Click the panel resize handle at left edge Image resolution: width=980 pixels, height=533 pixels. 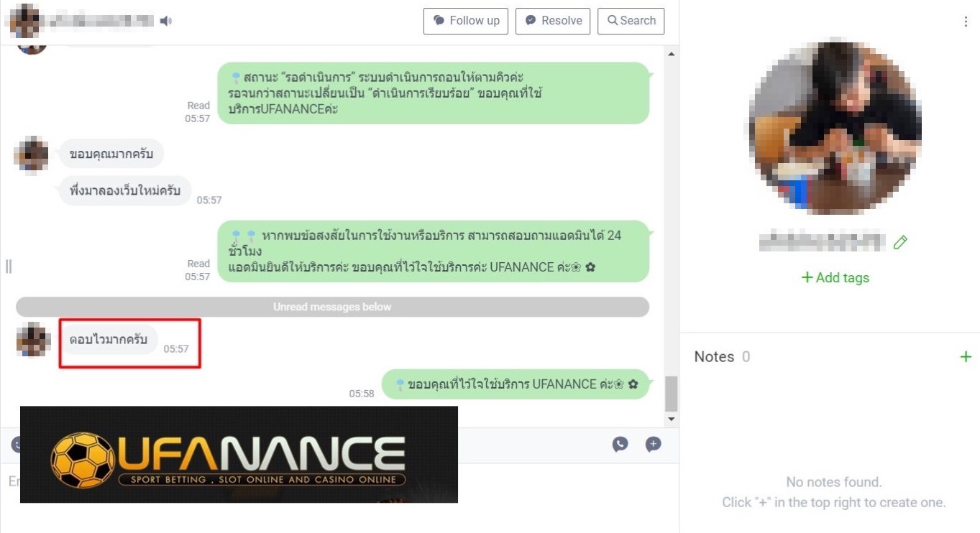(9, 266)
